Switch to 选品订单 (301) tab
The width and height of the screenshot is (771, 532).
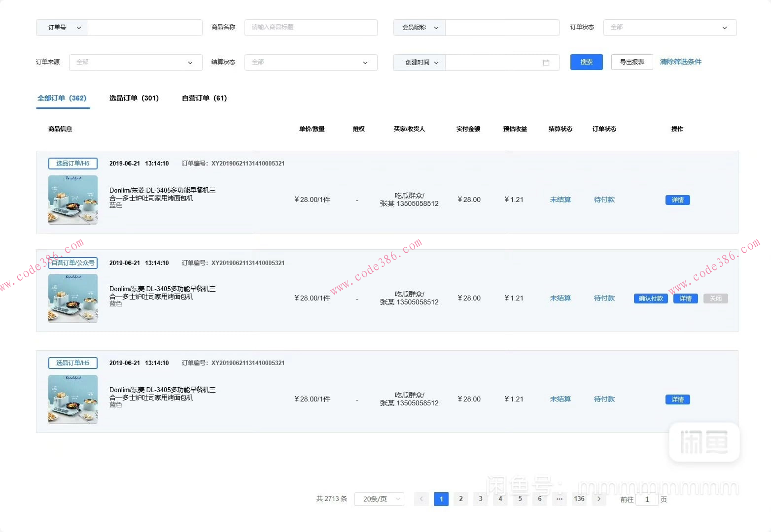[x=134, y=98]
